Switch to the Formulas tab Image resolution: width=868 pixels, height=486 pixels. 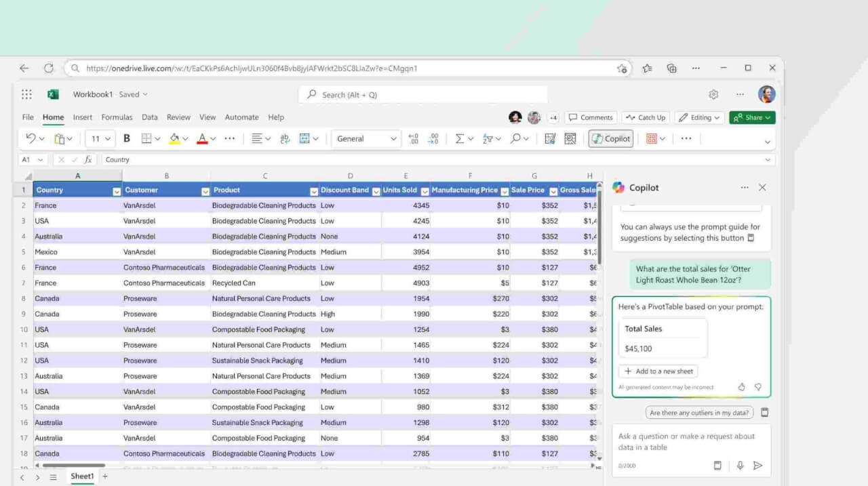pos(117,117)
